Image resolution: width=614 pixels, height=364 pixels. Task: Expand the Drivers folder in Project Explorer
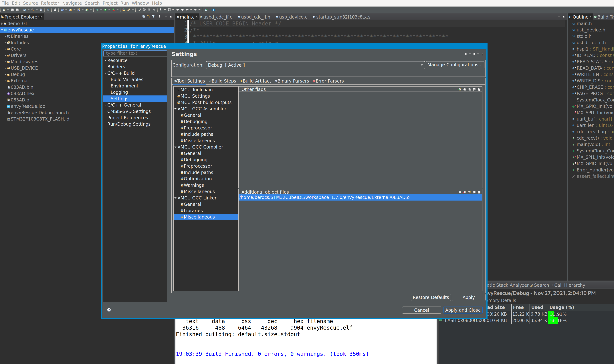(x=5, y=55)
